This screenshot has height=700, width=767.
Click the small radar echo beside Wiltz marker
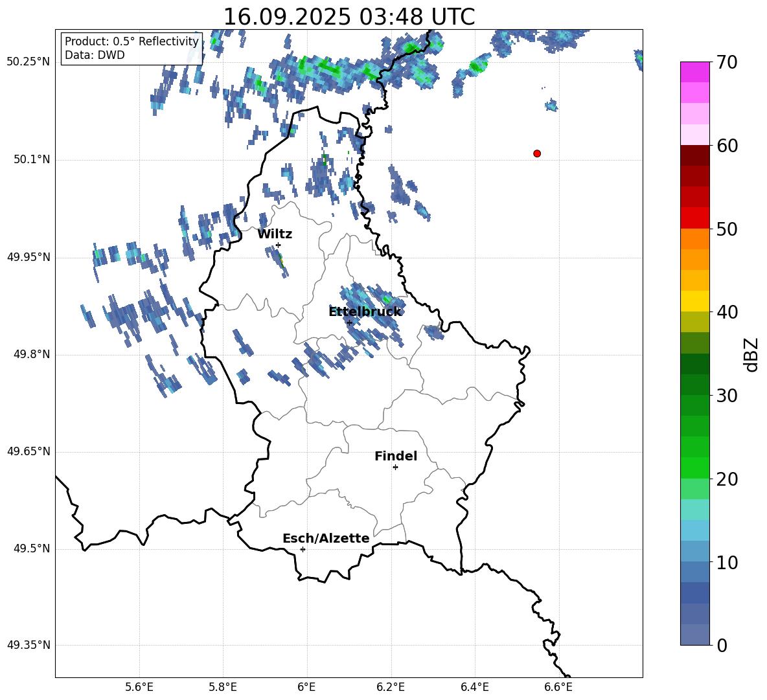coord(277,261)
